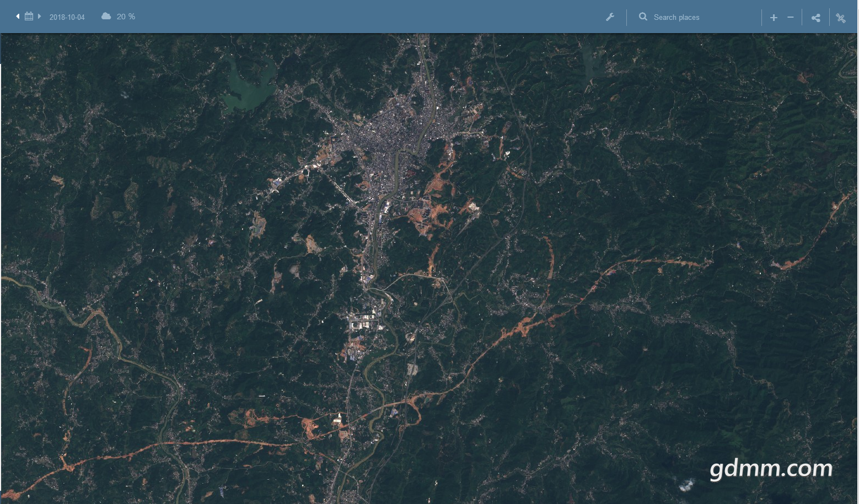Click the 20 % cloud cover value
This screenshot has height=504, width=859.
click(x=126, y=17)
